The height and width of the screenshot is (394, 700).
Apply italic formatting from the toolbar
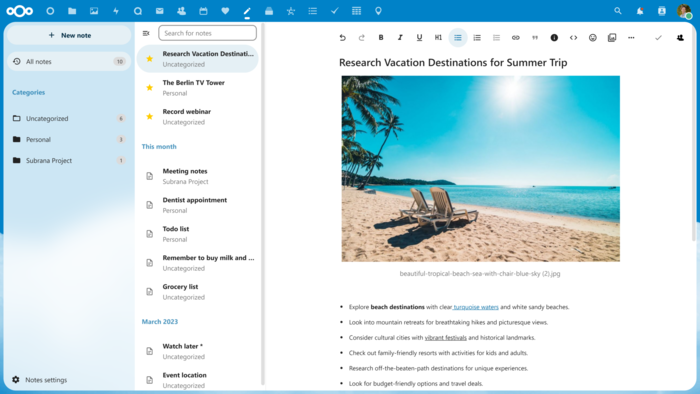[x=400, y=37]
